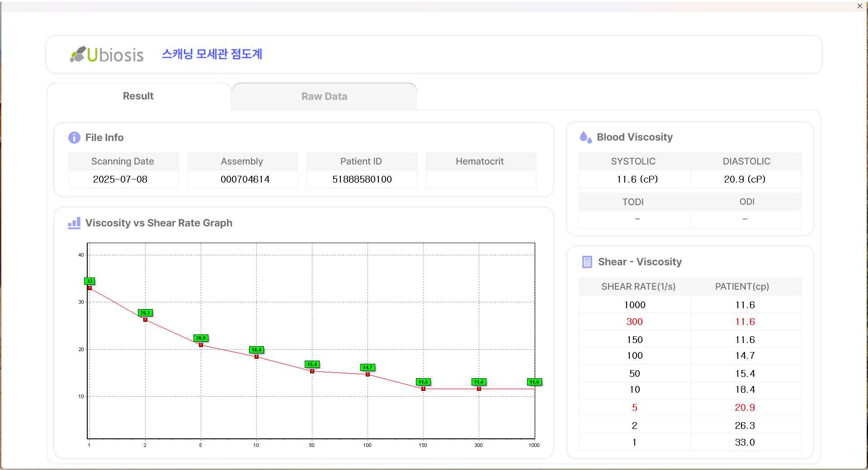This screenshot has width=868, height=470.
Task: Click the Scanning Date value 2025-07-08
Action: click(x=120, y=179)
